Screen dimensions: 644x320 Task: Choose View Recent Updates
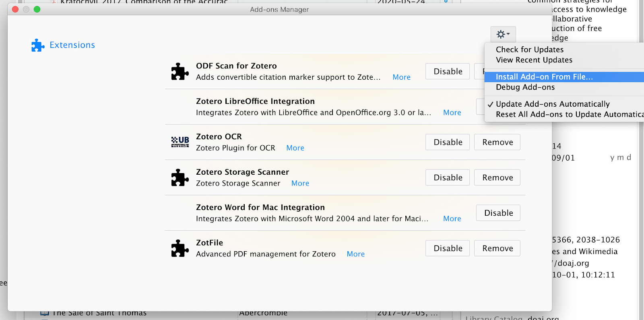(534, 60)
